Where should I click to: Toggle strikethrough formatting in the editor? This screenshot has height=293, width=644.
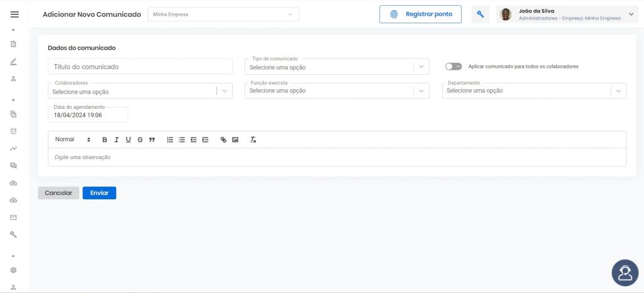140,140
